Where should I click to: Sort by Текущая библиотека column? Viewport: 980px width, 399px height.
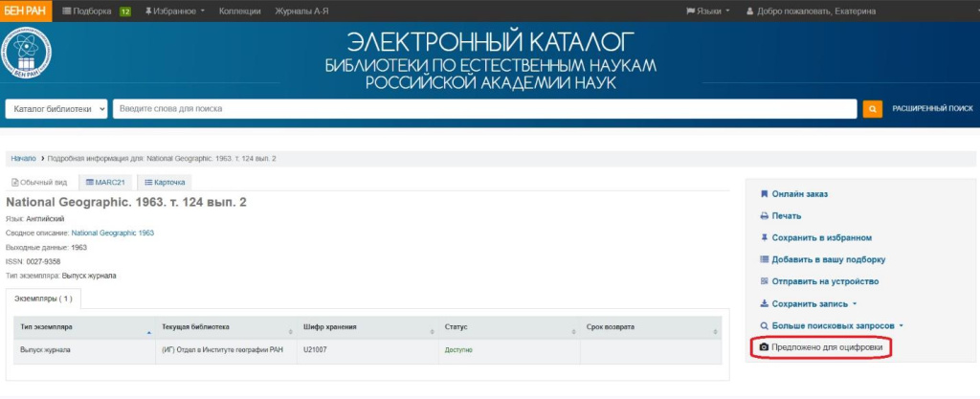(226, 327)
